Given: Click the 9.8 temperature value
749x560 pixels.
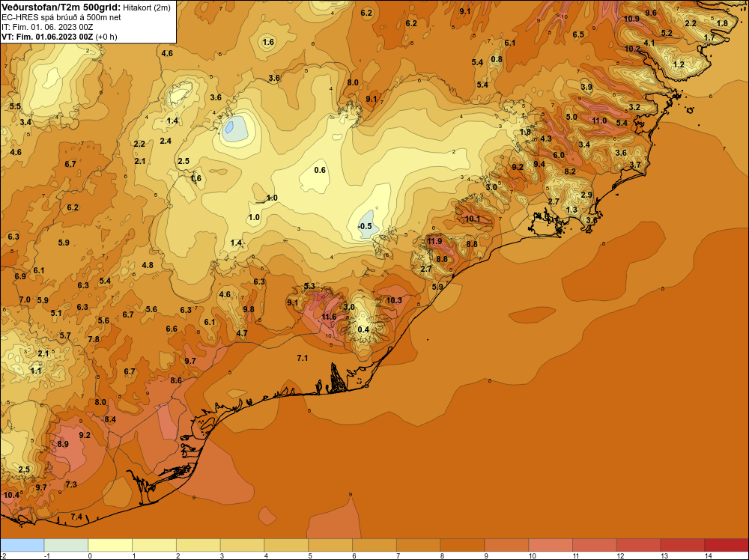Looking at the screenshot, I should [249, 309].
